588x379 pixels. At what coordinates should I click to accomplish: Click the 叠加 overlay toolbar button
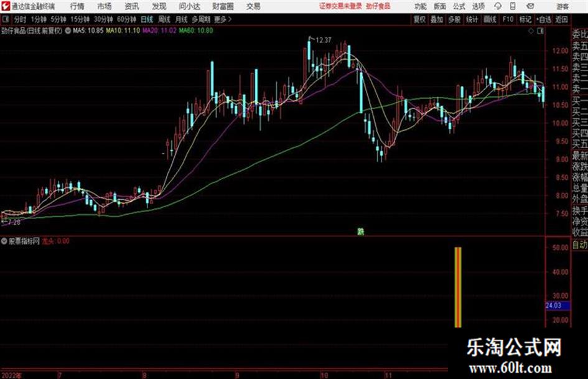tap(437, 19)
